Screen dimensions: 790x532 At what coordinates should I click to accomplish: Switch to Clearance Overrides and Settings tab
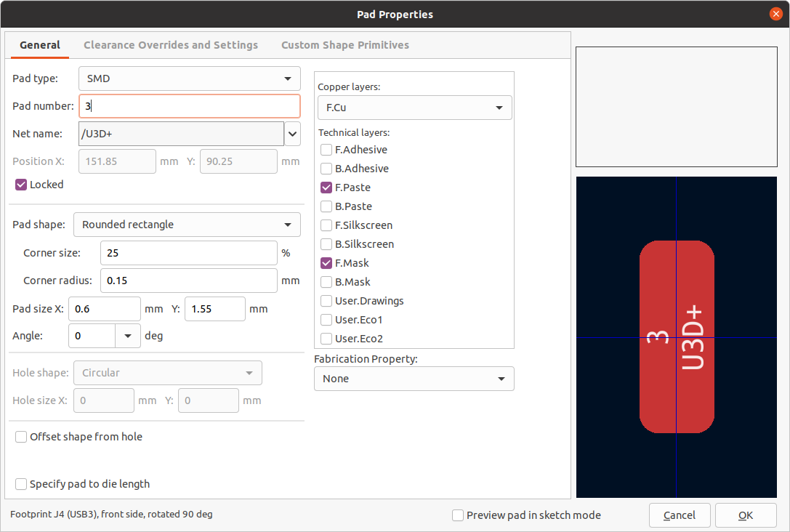pos(171,45)
